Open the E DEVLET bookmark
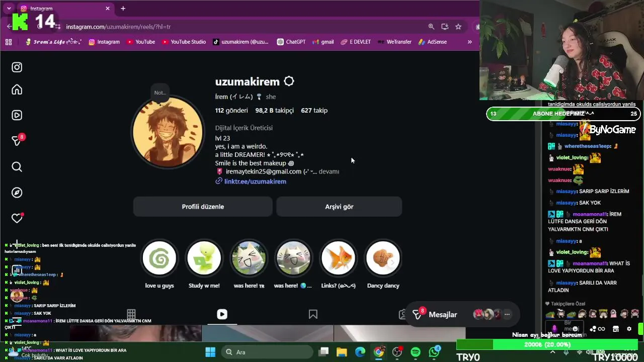Image resolution: width=644 pixels, height=362 pixels. tap(356, 42)
